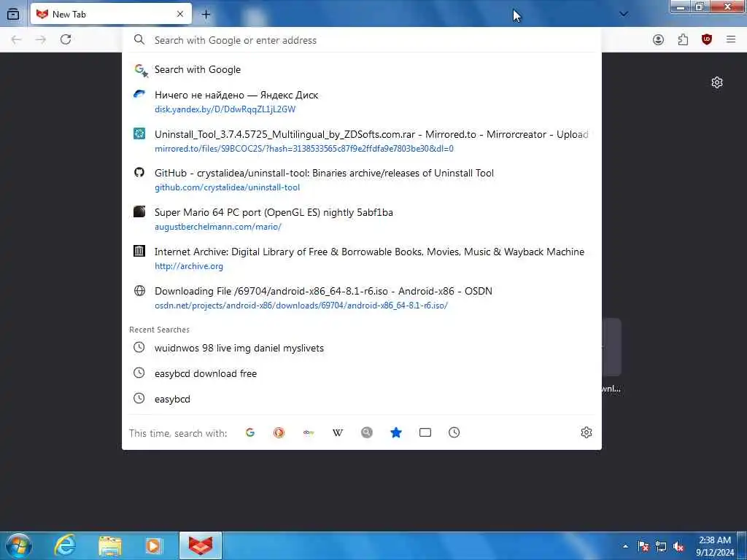
Task: Search this time with gray magnifier engine
Action: [x=367, y=432]
